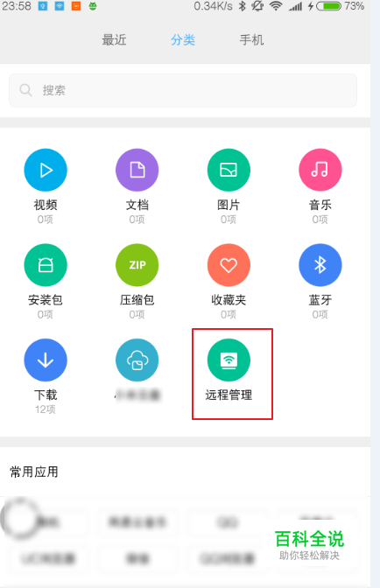
Task: Open the 安装包 APK category
Action: 46,265
